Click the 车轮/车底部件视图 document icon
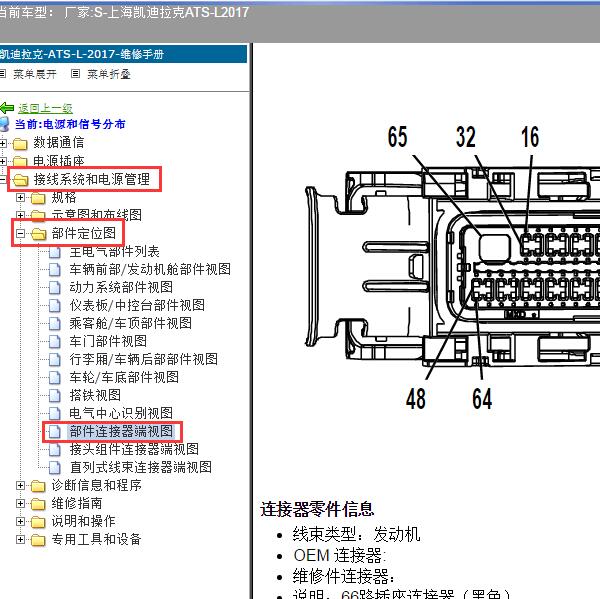 click(x=55, y=377)
